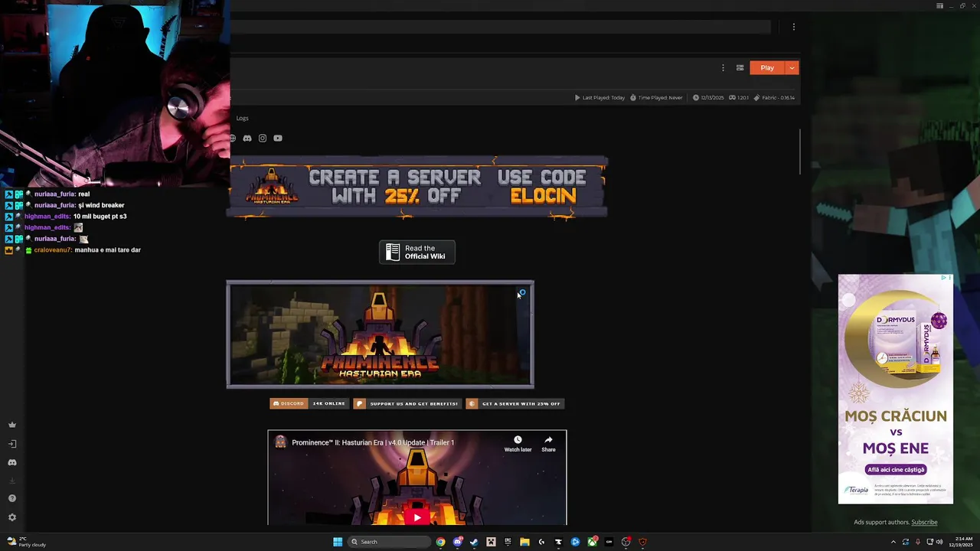Click the Moș Crăciun vs Moș Ene ad
The height and width of the screenshot is (551, 980).
pyautogui.click(x=896, y=389)
